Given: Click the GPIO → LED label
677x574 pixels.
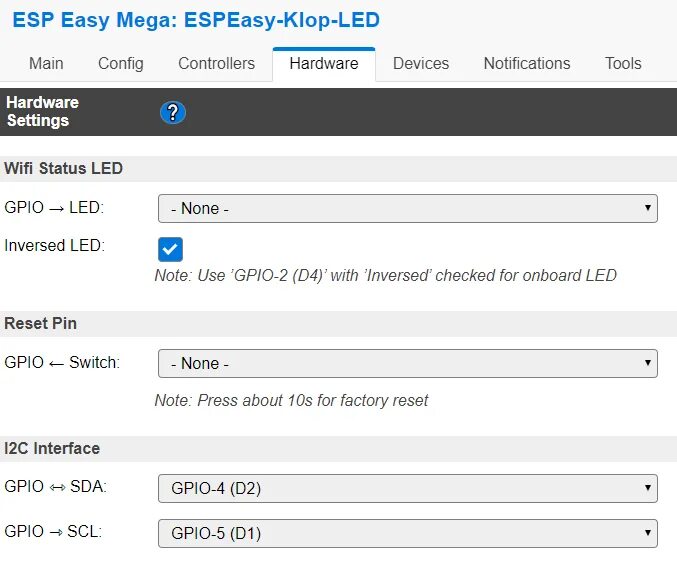Looking at the screenshot, I should pos(54,207).
